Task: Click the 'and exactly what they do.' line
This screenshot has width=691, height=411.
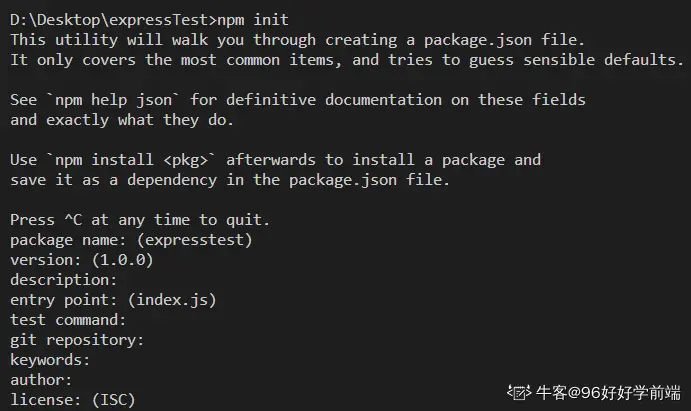Action: click(122, 120)
